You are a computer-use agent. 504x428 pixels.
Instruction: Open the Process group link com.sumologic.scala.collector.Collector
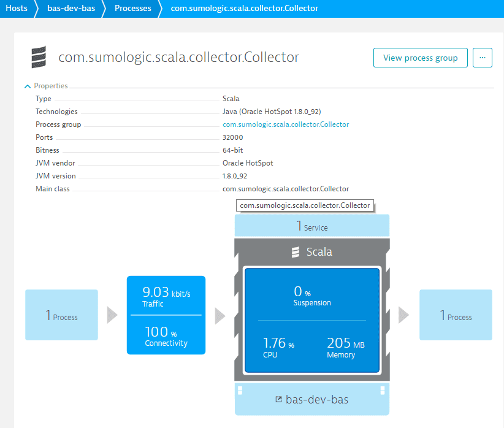click(286, 124)
